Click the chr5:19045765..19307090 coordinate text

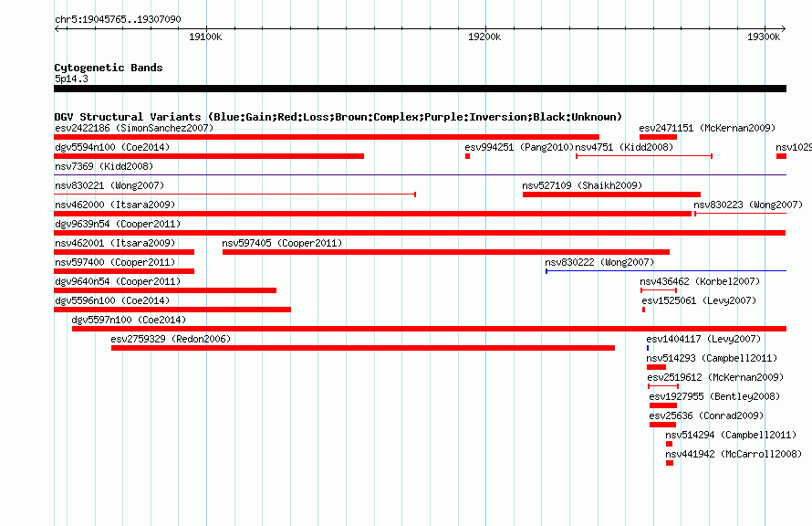tap(118, 19)
